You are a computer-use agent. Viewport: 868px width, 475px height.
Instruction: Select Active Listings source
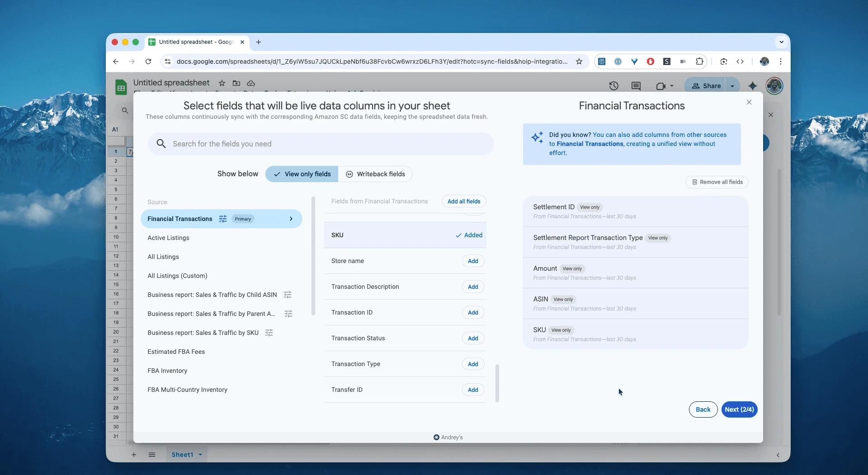[168, 238]
